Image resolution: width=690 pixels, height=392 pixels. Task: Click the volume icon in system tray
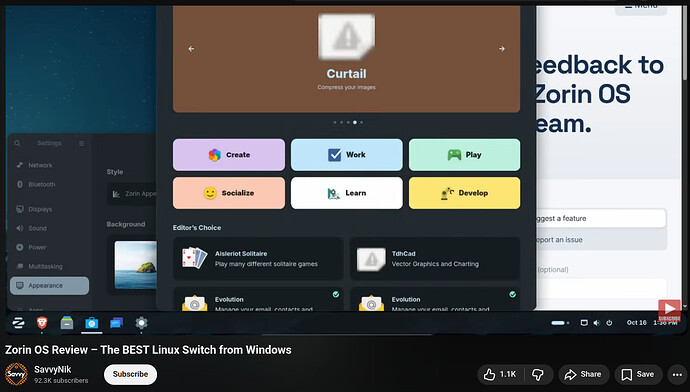pos(596,323)
